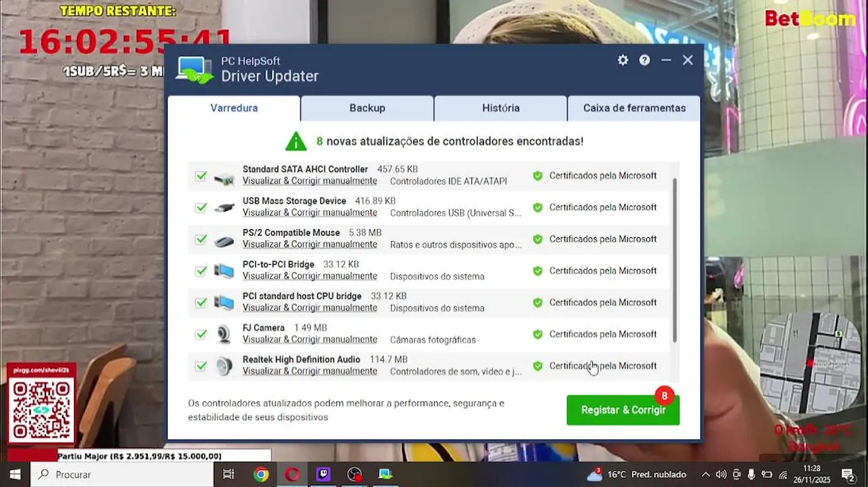Switch to the Backup tab
Screen dimensions: 868x487
click(367, 108)
